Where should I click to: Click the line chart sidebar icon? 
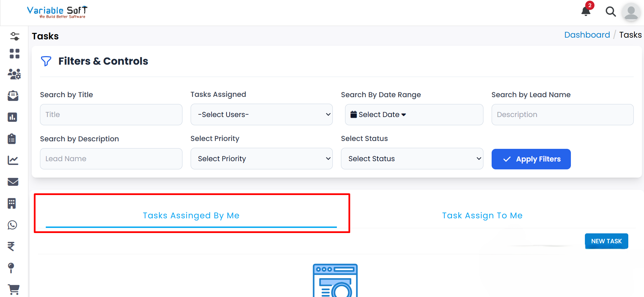13,160
